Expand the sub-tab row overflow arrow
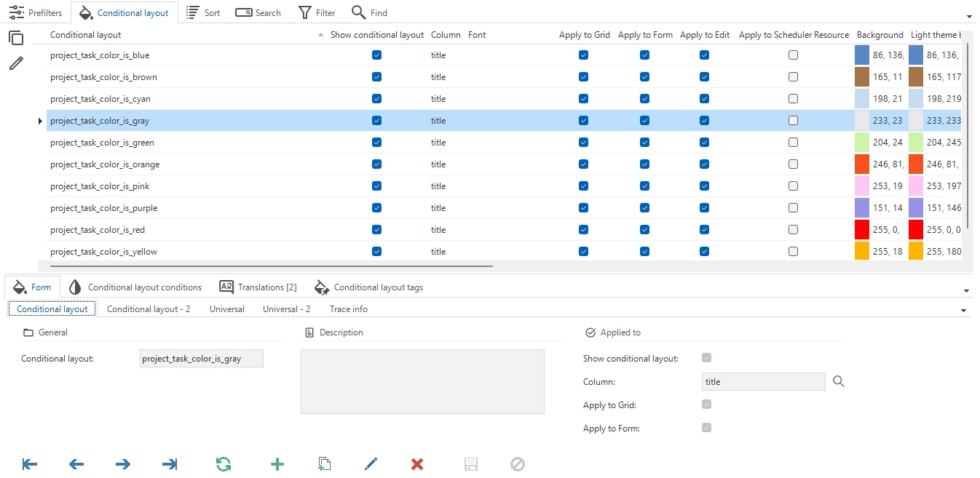 coord(964,311)
